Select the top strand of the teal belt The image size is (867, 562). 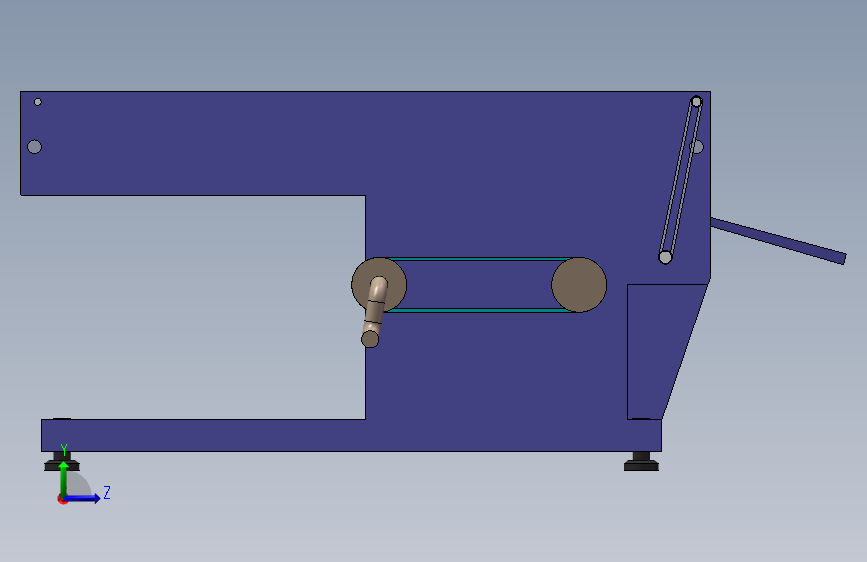479,259
